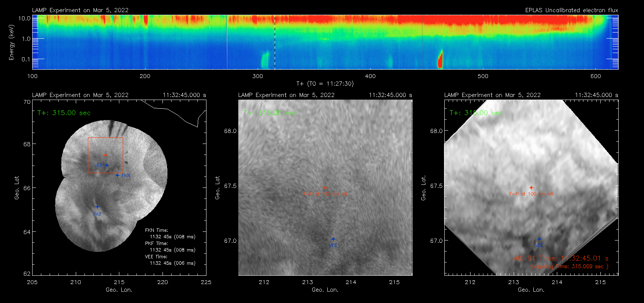Click the red footprint marker in left all-sky map
Viewport: 644px width, 303px height.
click(x=106, y=155)
